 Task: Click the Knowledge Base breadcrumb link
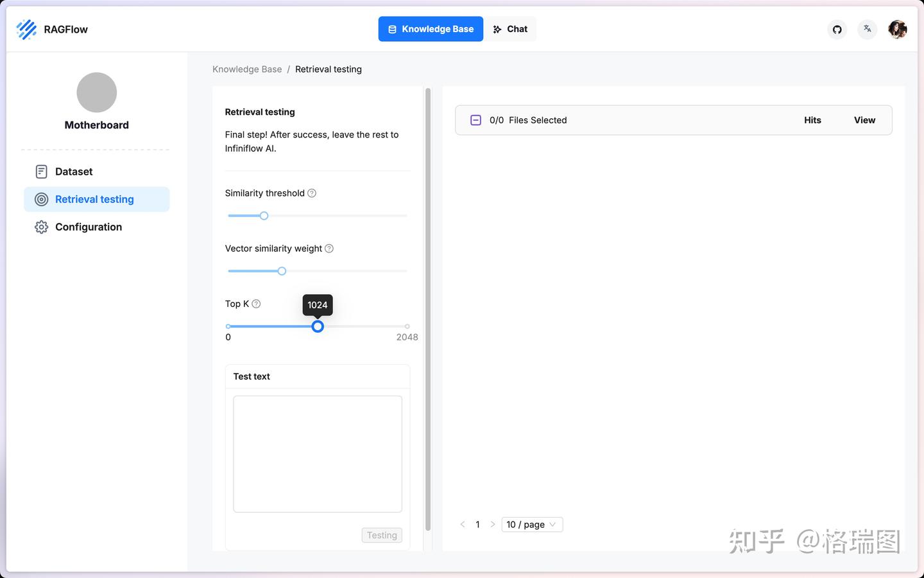(x=247, y=69)
